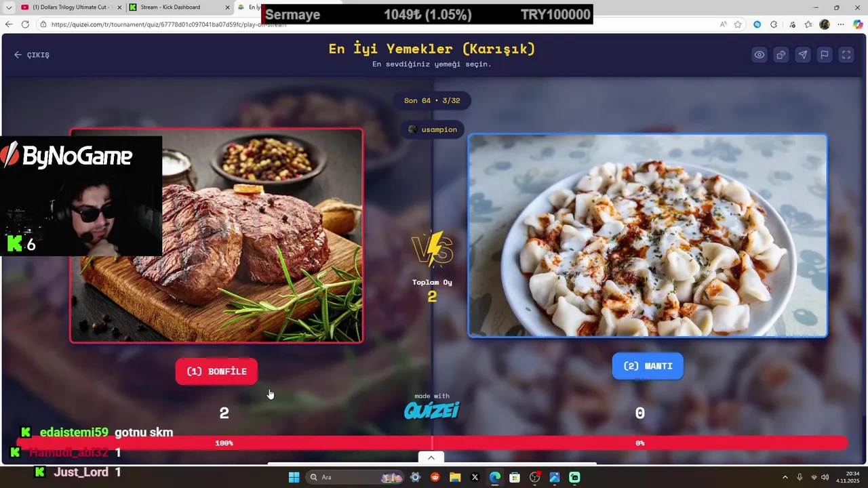The image size is (868, 488).
Task: Open the Settings gear taskbar icon
Action: pos(416,477)
